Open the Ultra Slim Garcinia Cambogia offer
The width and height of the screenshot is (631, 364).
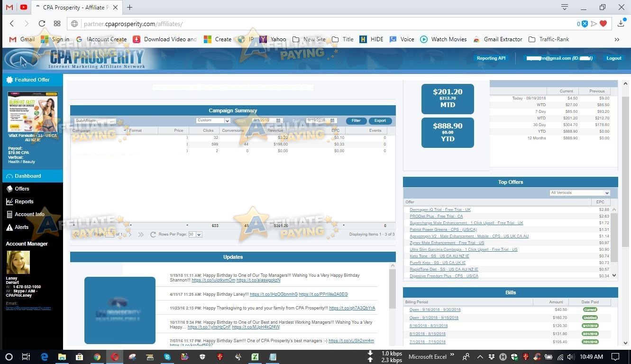[464, 249]
